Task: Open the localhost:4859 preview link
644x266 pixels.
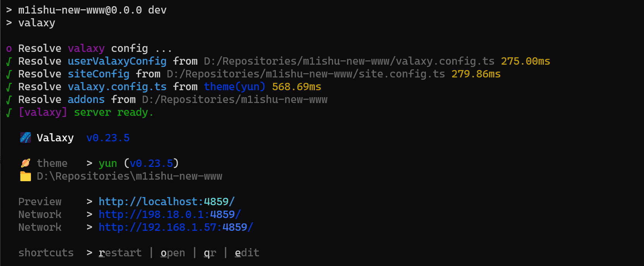Action: point(167,201)
